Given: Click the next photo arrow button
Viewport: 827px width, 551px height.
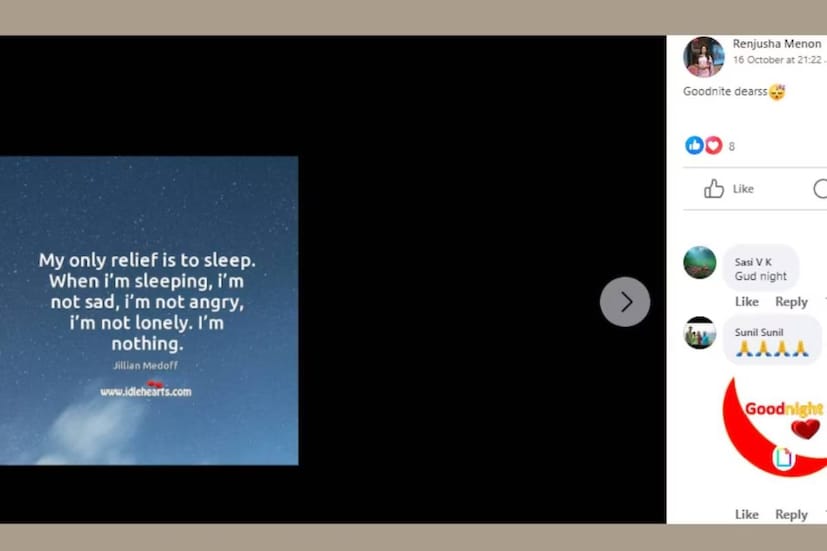Looking at the screenshot, I should click(624, 302).
